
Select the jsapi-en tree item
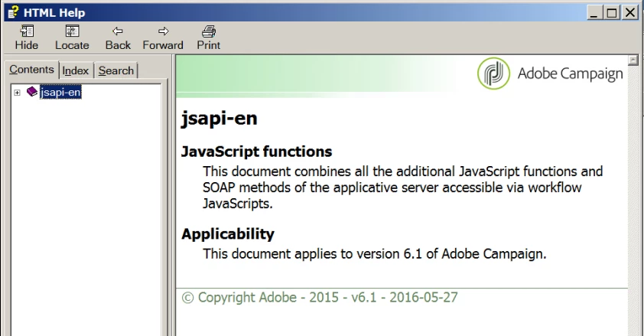60,92
